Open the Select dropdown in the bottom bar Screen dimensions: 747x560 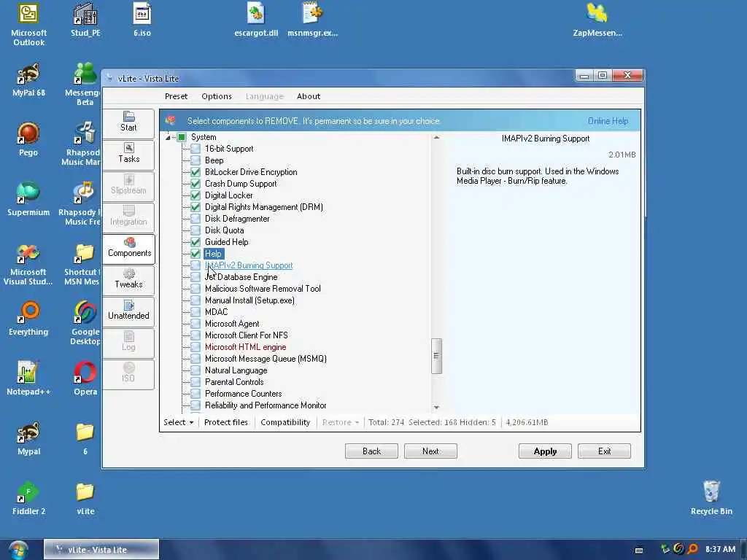click(x=179, y=422)
